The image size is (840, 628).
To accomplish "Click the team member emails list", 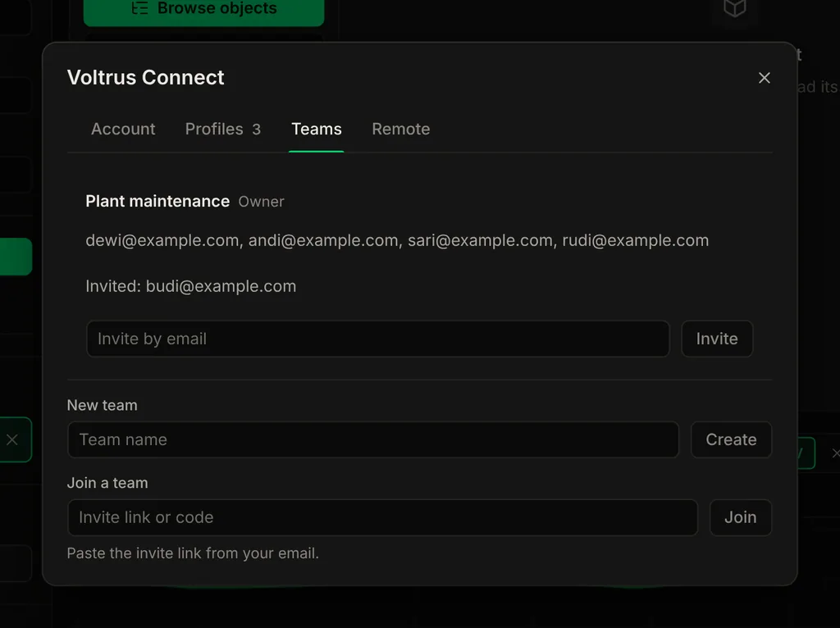I will (x=397, y=240).
